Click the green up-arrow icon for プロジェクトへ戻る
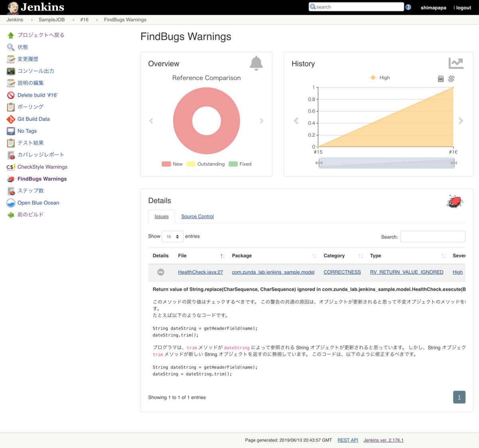This screenshot has height=448, width=479. pyautogui.click(x=11, y=36)
